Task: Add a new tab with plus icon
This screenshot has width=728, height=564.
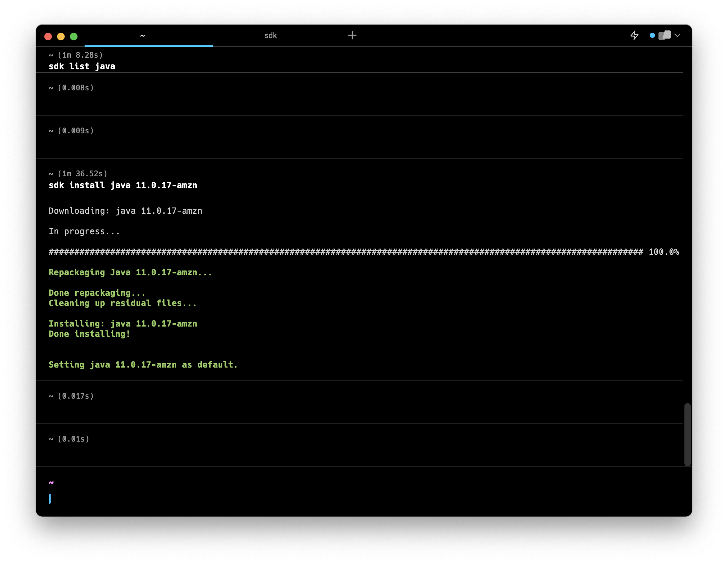Action: (x=352, y=35)
